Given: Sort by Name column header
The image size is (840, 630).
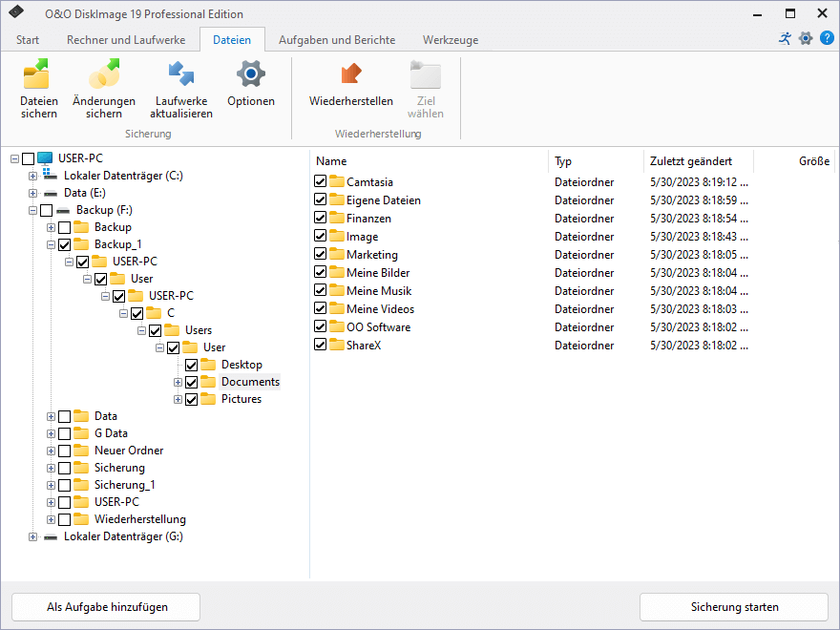Looking at the screenshot, I should (x=430, y=161).
